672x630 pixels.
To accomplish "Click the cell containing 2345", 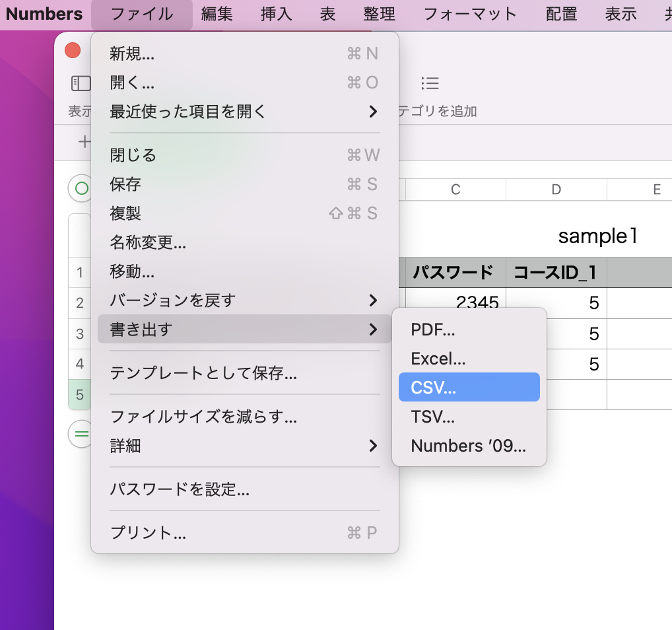I will click(455, 303).
